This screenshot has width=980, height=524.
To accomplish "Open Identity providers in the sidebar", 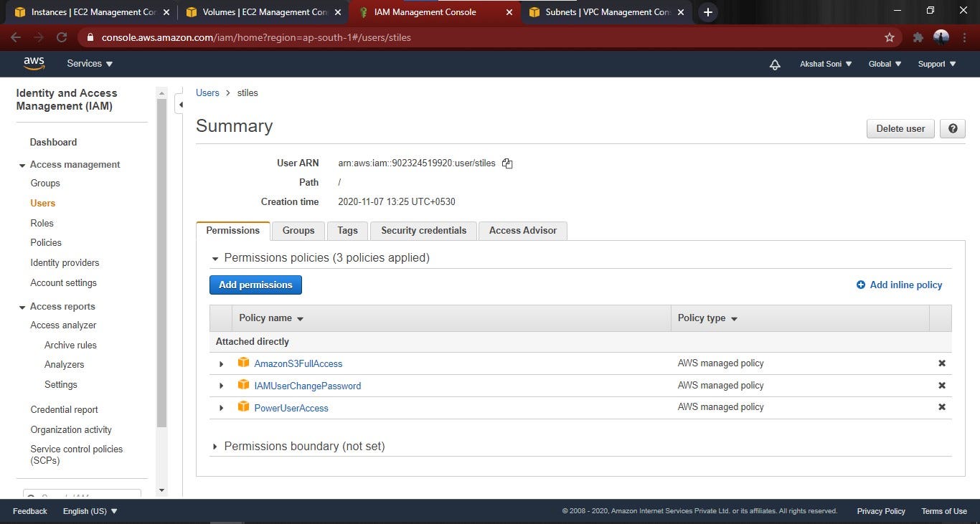I will [x=65, y=263].
